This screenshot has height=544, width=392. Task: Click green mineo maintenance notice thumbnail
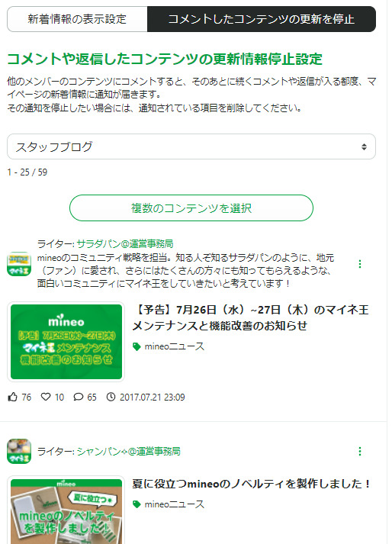tap(66, 342)
